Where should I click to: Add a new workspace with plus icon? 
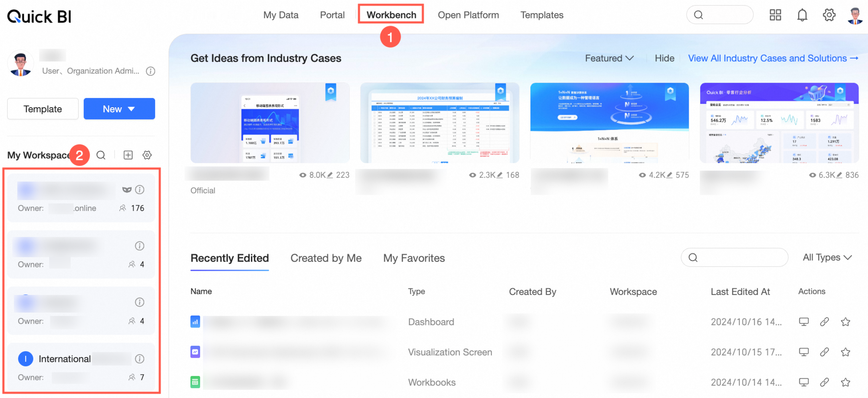(x=128, y=155)
